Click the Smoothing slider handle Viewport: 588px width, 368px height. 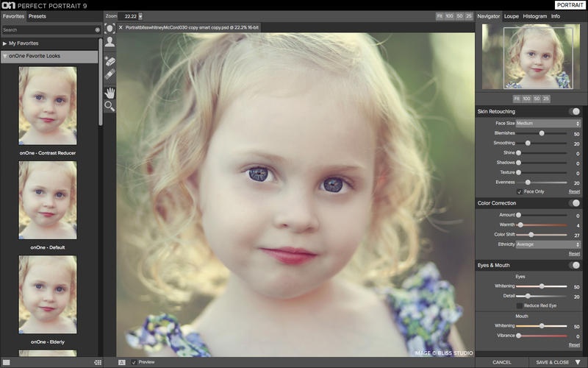(528, 143)
